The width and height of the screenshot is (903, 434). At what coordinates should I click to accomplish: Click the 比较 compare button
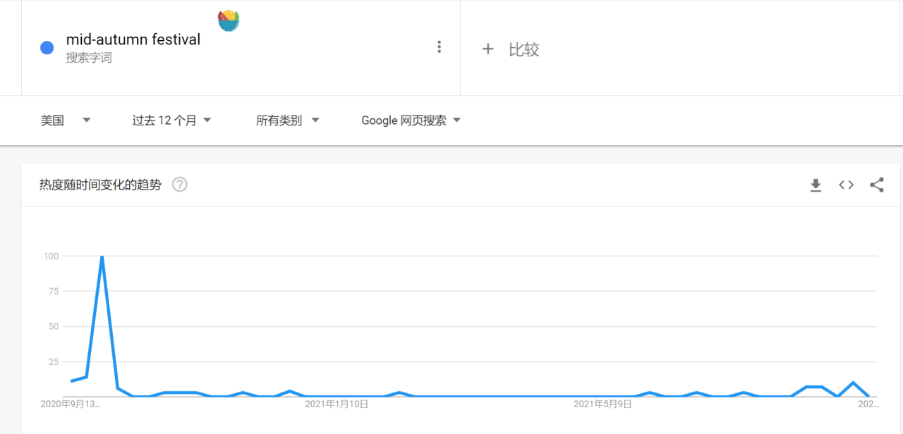(524, 49)
